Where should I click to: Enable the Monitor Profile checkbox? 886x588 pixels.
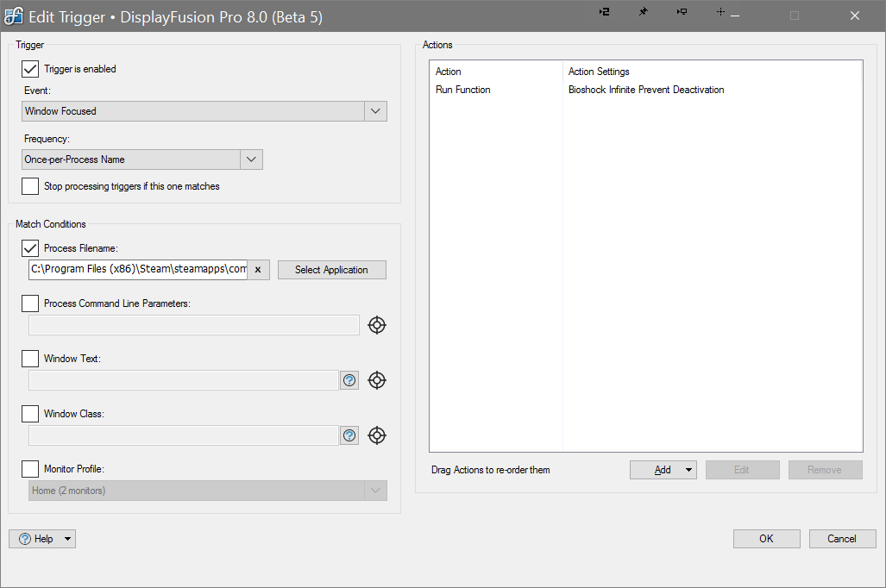click(x=30, y=469)
